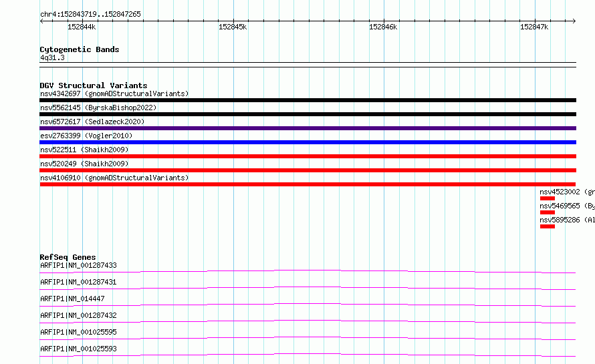This screenshot has width=595, height=364.
Task: Click the red nsv520249 variant bar
Action: tap(308, 170)
